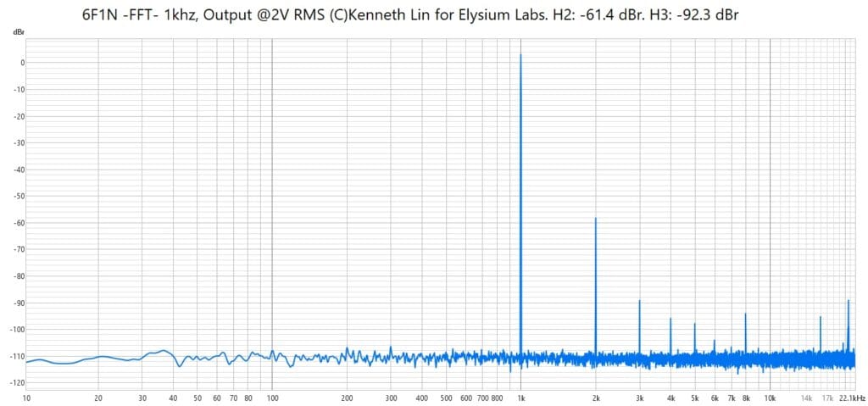
Task: Click the 80 Hz frequency axis label
Action: [x=248, y=398]
